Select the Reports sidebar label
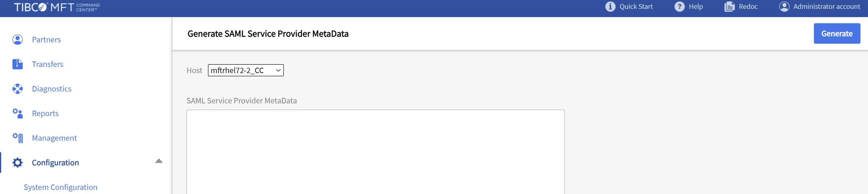Viewport: 868px width, 194px height. click(x=45, y=113)
